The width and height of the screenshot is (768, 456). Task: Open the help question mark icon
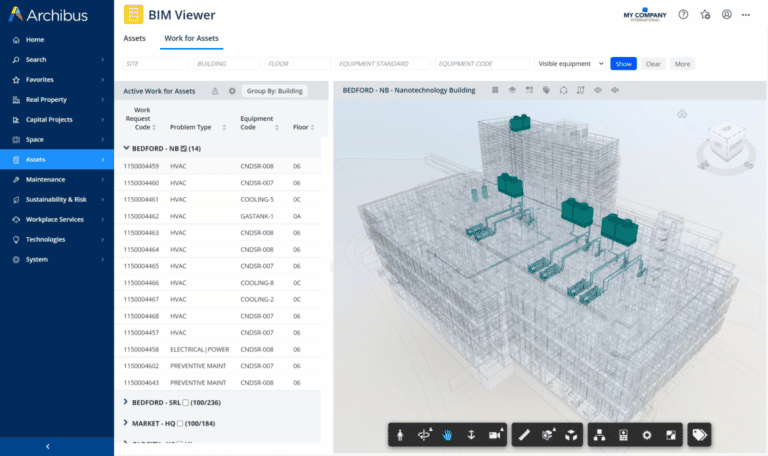point(683,15)
